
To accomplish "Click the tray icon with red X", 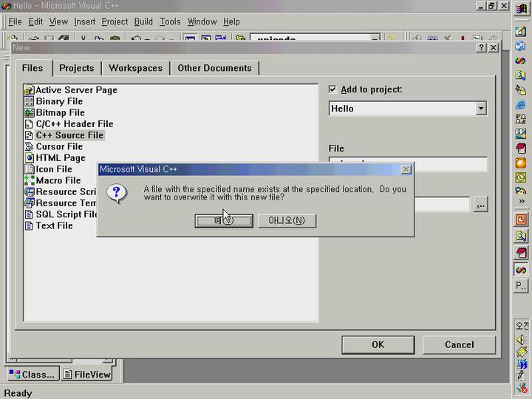I will [521, 389].
